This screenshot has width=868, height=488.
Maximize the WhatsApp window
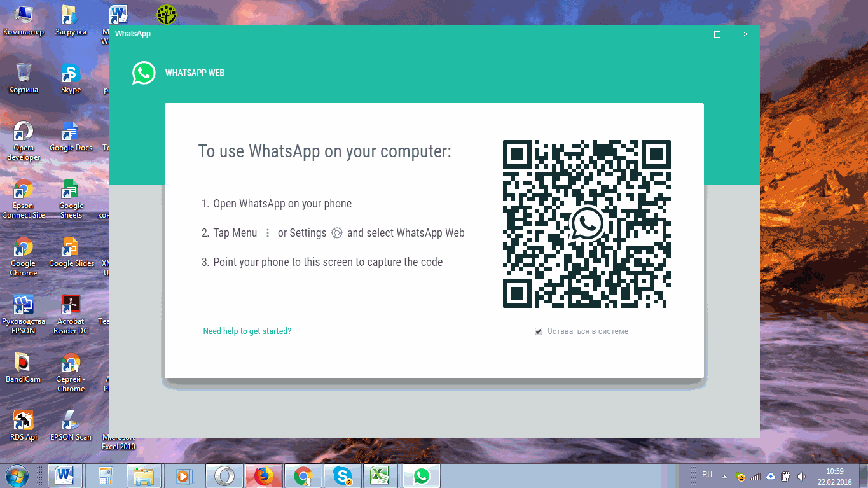pyautogui.click(x=717, y=34)
